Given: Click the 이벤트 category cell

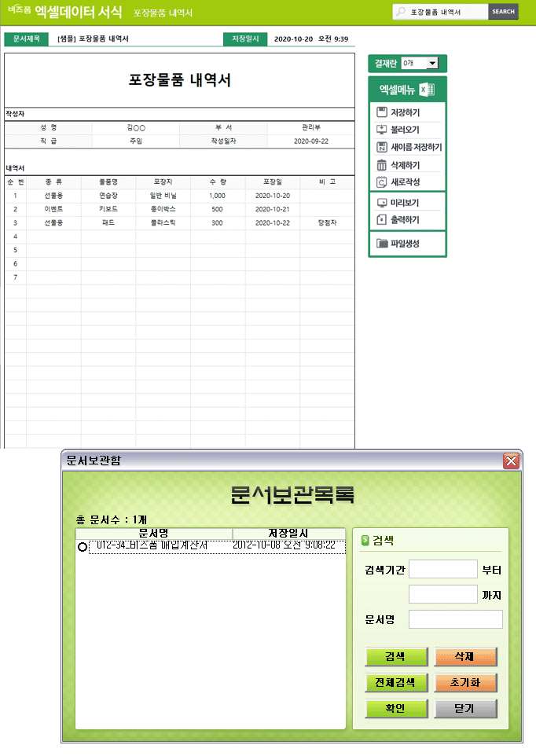Looking at the screenshot, I should [x=53, y=209].
